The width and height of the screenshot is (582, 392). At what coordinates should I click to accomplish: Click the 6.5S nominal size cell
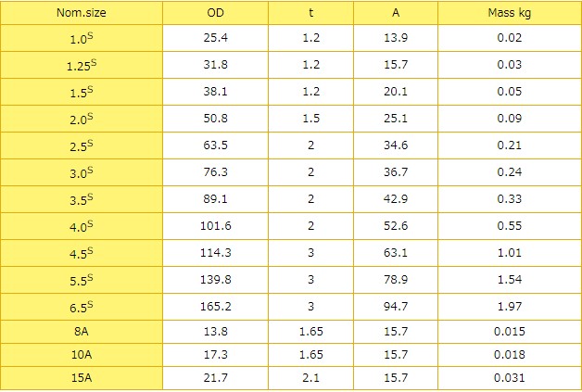(x=82, y=306)
